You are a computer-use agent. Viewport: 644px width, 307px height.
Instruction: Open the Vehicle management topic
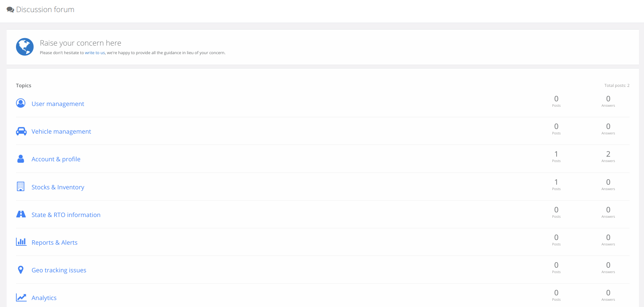[61, 132]
